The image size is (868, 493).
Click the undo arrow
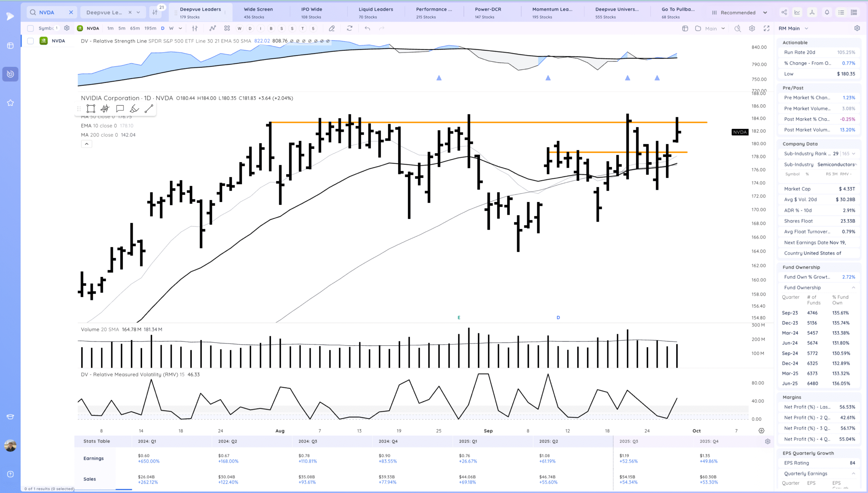[367, 28]
